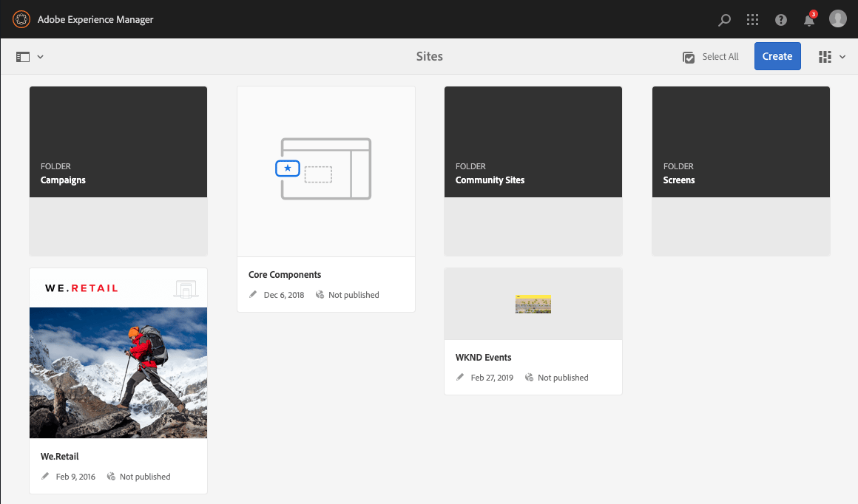Image resolution: width=858 pixels, height=504 pixels.
Task: Click the pencil icon beside Core Components date
Action: tap(252, 294)
